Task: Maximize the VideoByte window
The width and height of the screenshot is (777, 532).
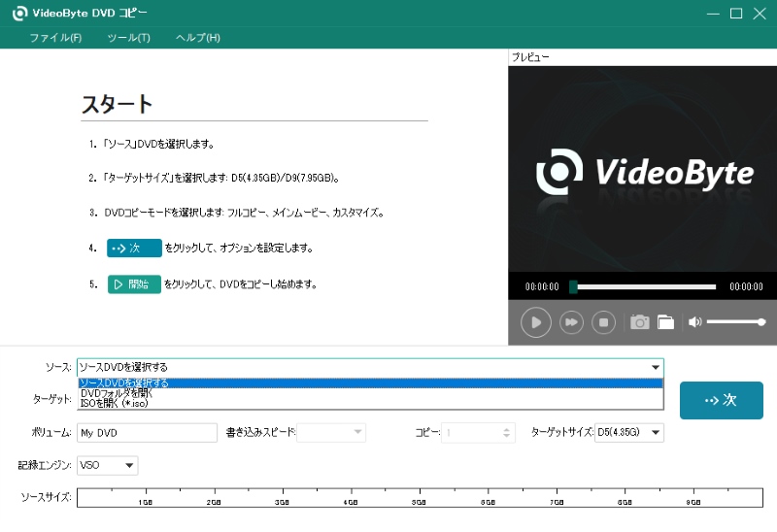Action: point(736,14)
